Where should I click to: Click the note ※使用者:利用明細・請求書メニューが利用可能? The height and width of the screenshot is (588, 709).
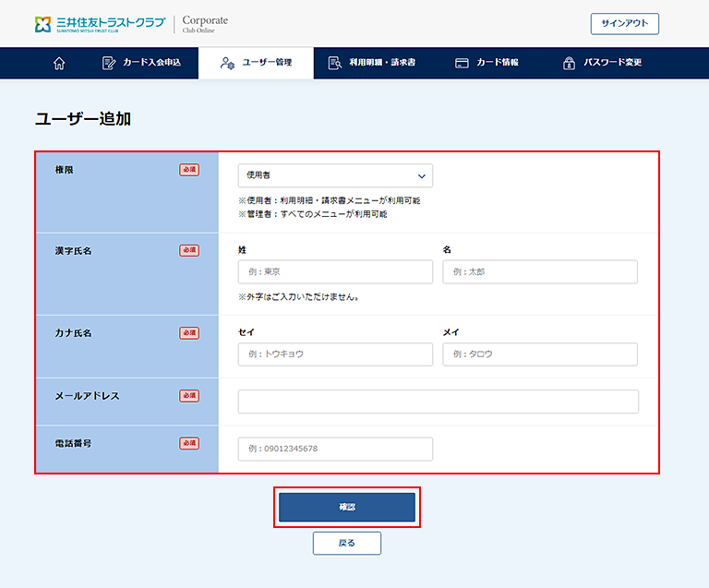pyautogui.click(x=330, y=200)
